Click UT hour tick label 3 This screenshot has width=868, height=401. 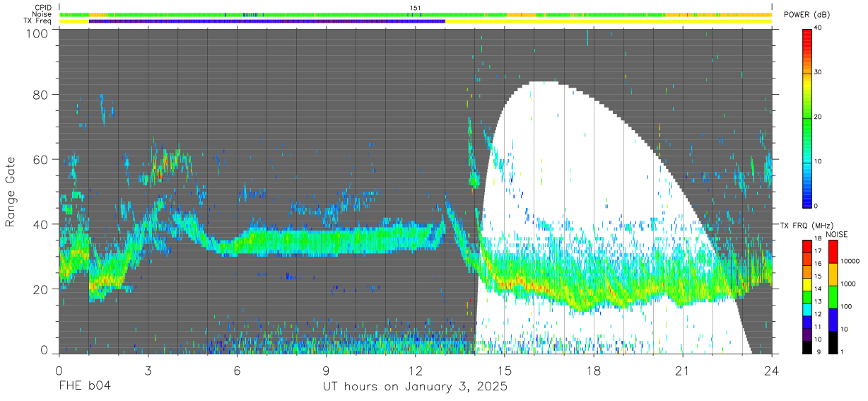(148, 371)
